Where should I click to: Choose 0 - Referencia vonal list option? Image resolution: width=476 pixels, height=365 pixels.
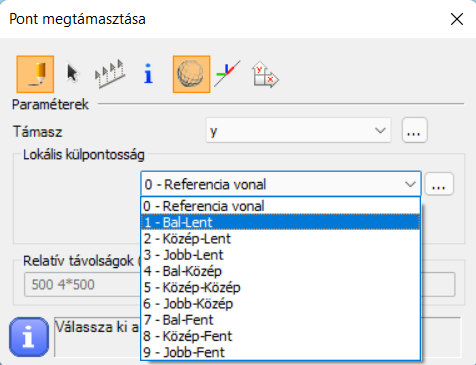tap(281, 206)
